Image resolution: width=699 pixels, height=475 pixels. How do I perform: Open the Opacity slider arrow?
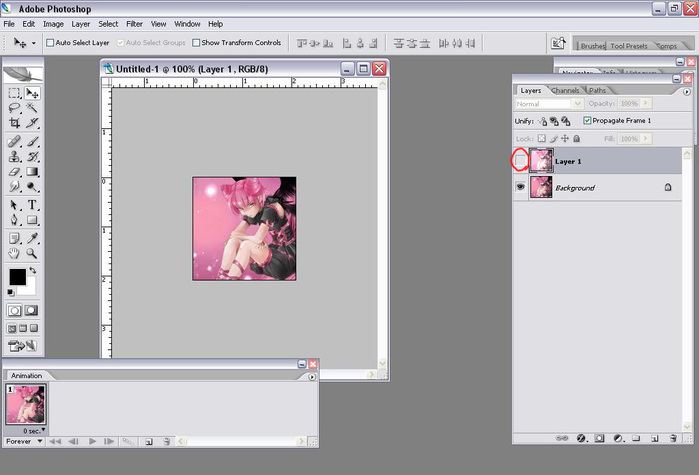click(645, 103)
